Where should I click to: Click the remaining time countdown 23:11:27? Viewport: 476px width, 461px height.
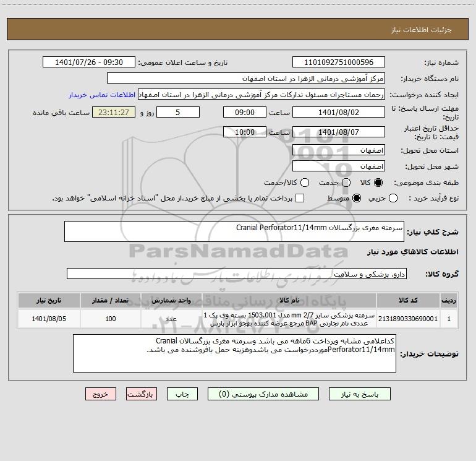(x=114, y=112)
